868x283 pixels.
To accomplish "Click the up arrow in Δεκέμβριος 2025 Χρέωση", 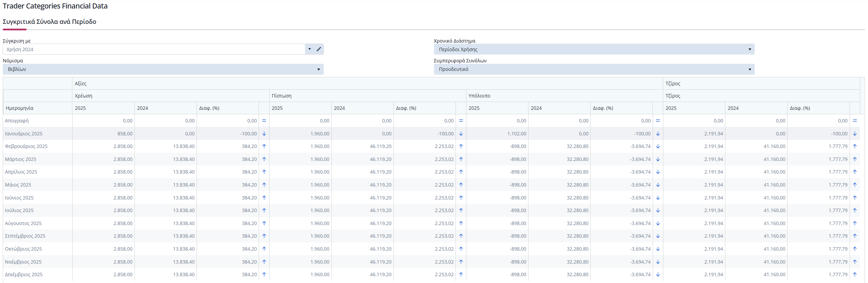I will 264,274.
